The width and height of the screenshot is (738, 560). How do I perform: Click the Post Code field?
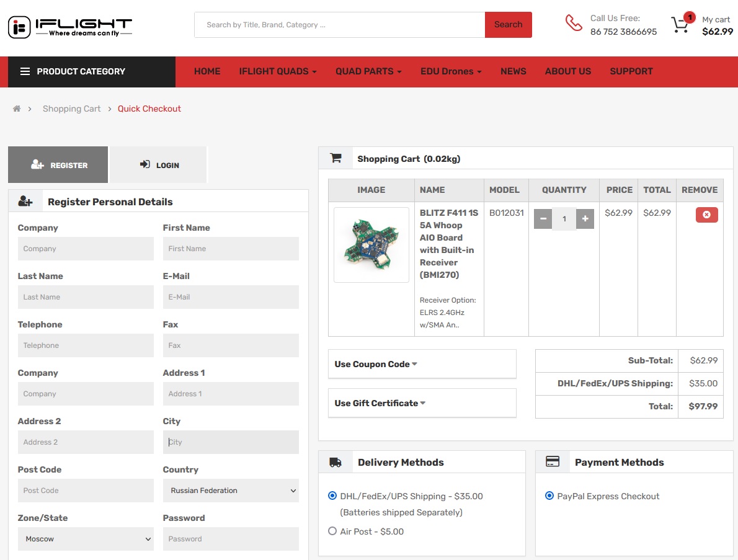[86, 491]
